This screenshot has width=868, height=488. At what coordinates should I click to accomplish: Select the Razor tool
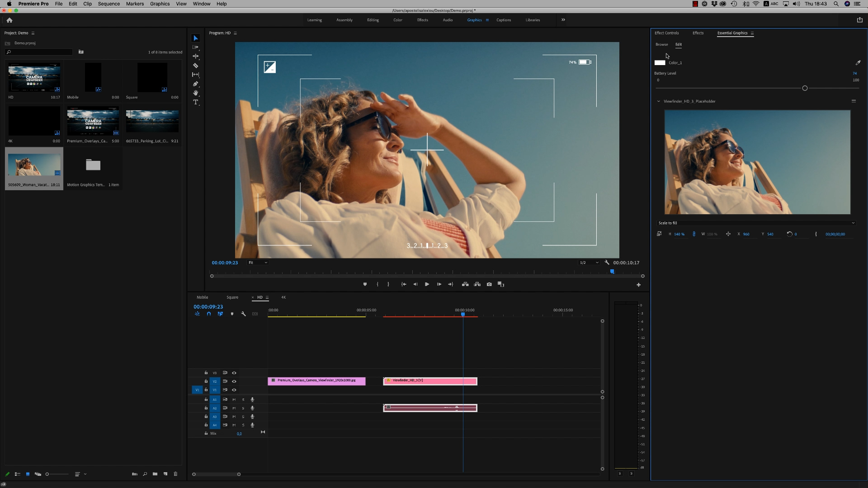click(196, 66)
